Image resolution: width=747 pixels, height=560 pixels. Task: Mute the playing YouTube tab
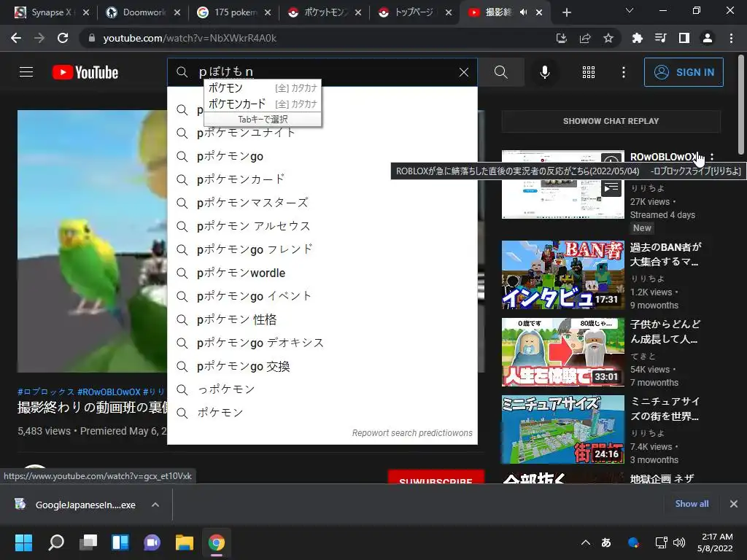pos(523,12)
